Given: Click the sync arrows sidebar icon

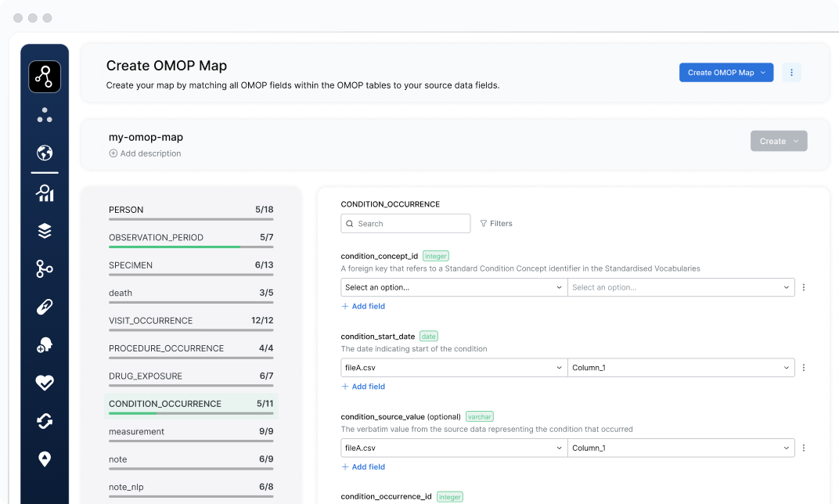Looking at the screenshot, I should [x=45, y=421].
